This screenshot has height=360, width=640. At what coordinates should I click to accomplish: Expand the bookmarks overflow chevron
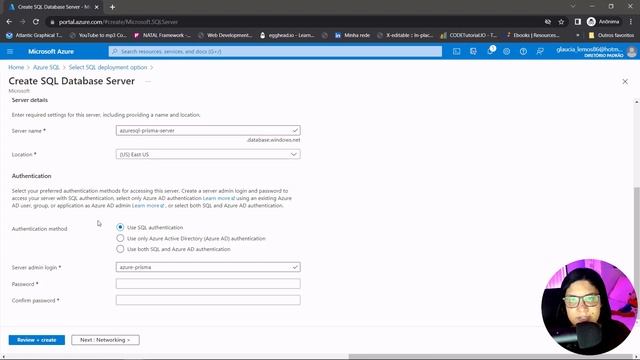coord(578,36)
